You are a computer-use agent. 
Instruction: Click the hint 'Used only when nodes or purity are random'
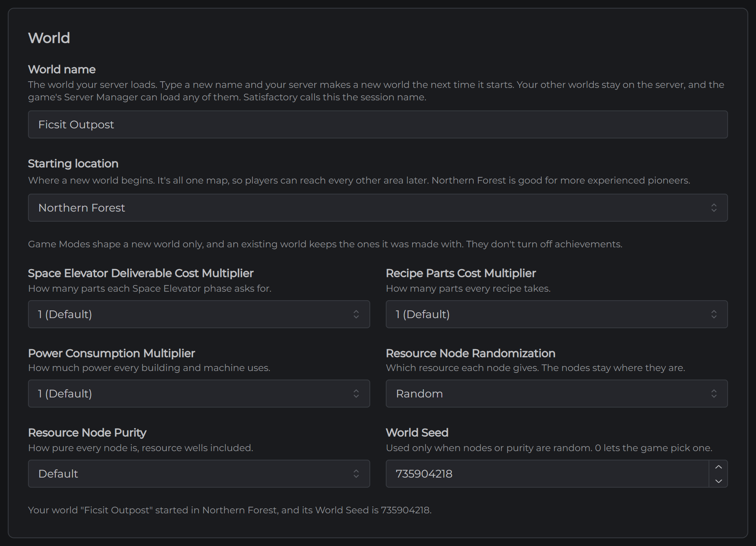(x=489, y=448)
